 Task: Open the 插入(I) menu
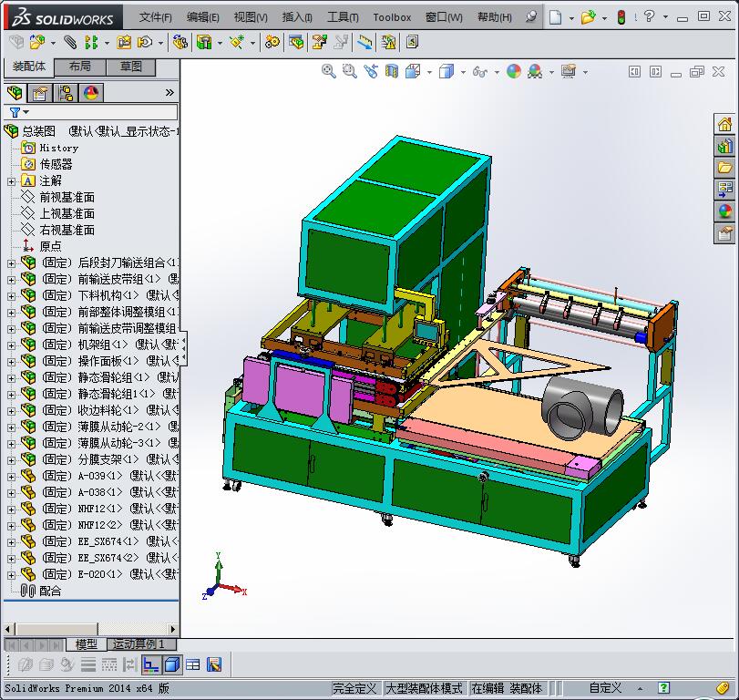297,17
